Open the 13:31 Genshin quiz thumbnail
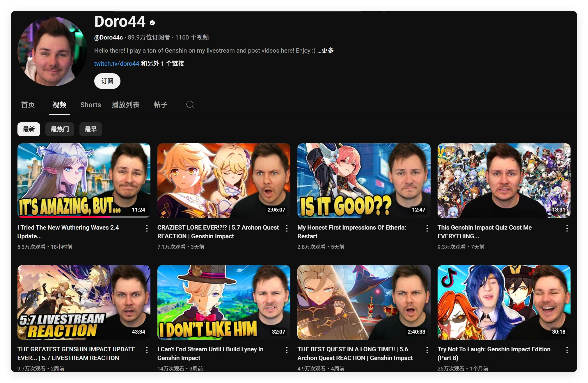 (x=504, y=180)
